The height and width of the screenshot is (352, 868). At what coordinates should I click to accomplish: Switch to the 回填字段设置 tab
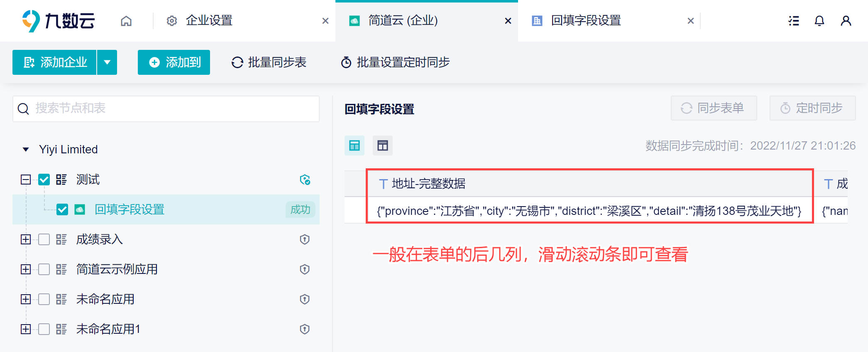click(x=609, y=21)
